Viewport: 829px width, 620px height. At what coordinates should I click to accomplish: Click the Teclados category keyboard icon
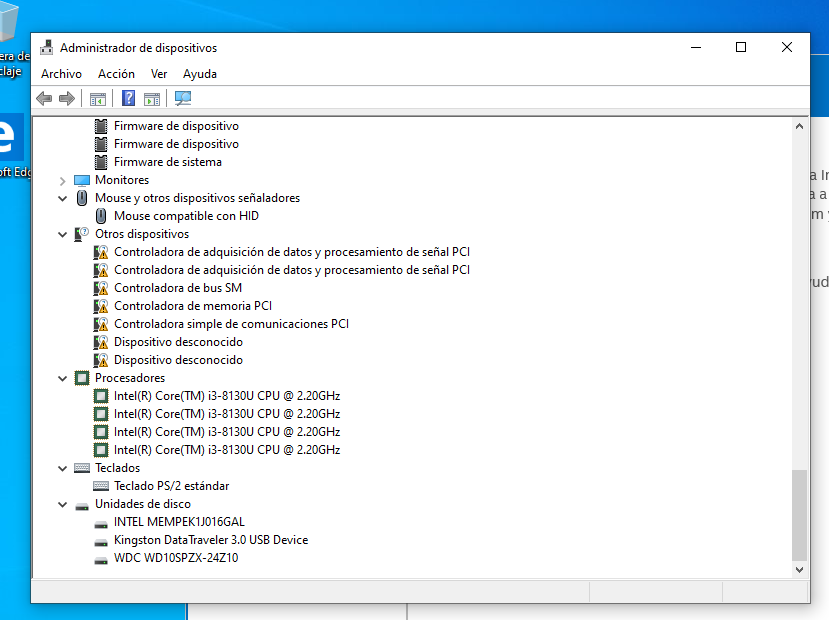point(82,468)
